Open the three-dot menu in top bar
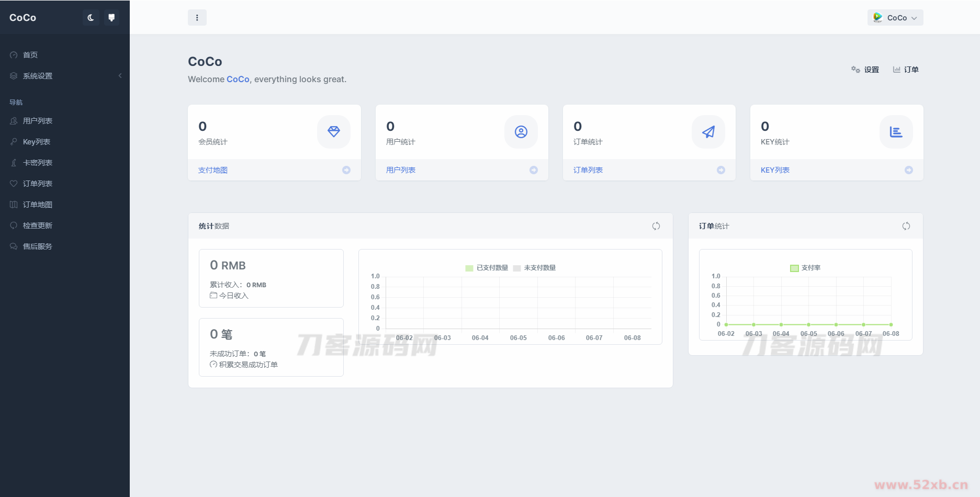 point(197,18)
